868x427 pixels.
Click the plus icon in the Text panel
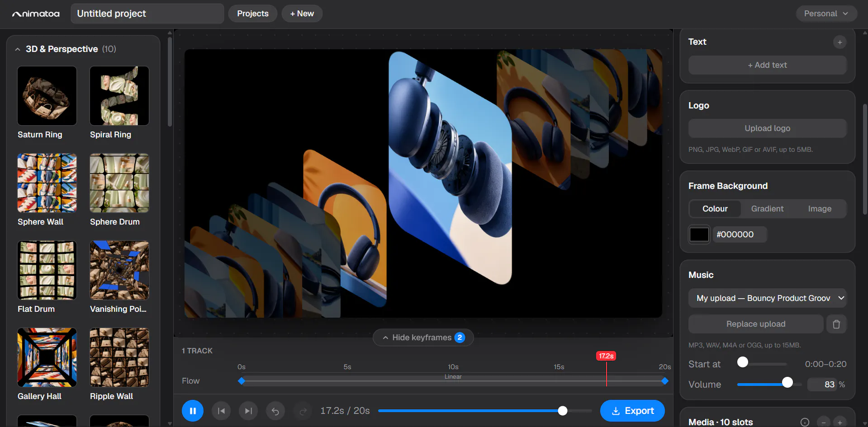pos(840,42)
